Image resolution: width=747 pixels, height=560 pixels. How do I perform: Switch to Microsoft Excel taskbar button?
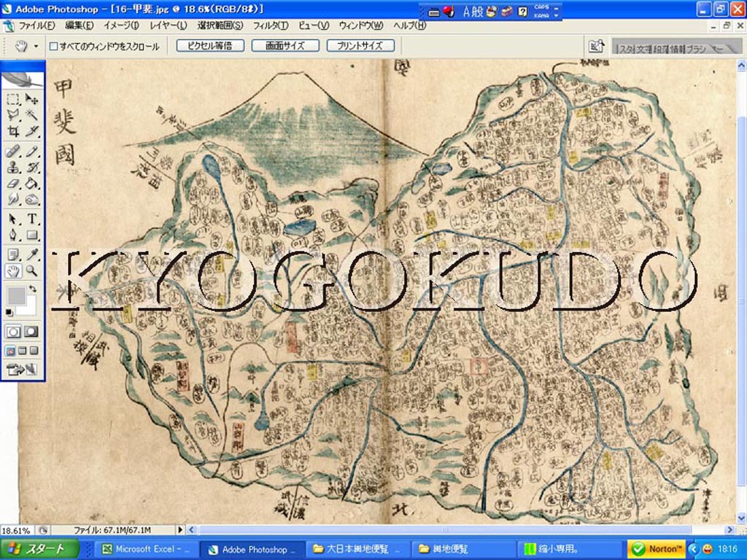(147, 550)
